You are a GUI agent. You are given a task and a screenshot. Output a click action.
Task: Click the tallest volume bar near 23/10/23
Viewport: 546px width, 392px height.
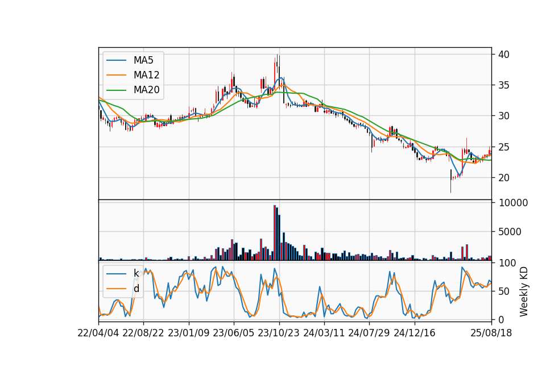point(275,233)
